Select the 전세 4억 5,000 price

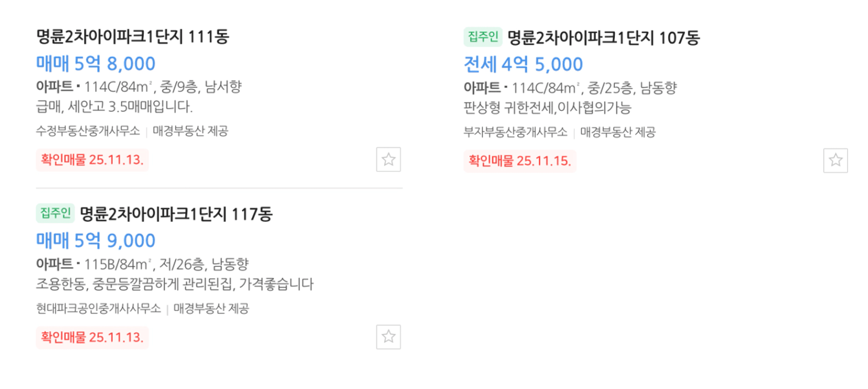pos(523,64)
